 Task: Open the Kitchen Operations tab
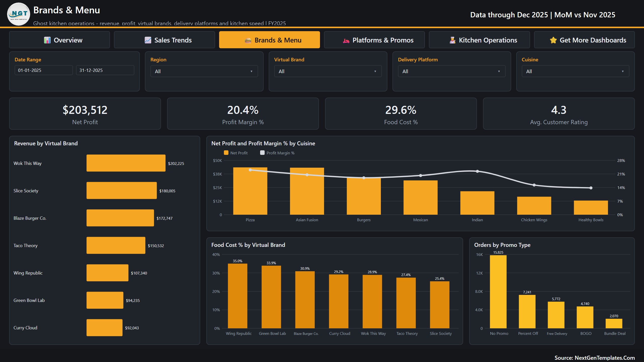[x=479, y=40]
